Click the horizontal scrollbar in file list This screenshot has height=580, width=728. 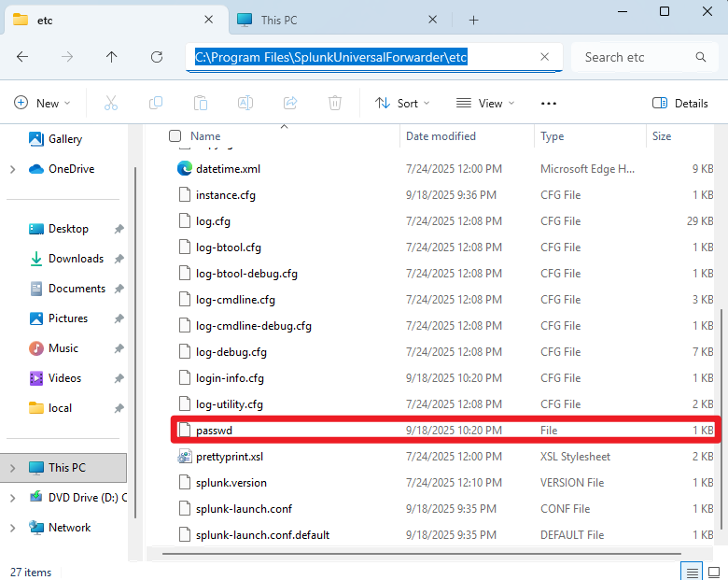(420, 554)
